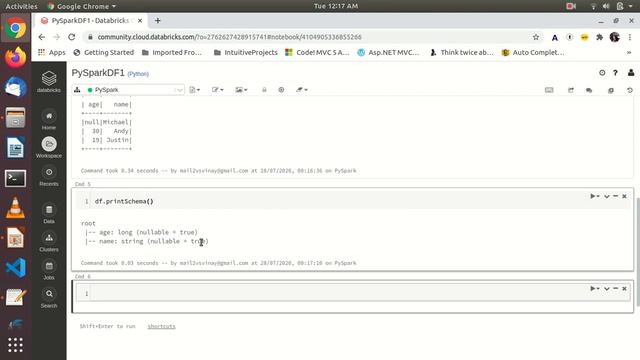Open the Think twice ab... bookmark

click(462, 53)
